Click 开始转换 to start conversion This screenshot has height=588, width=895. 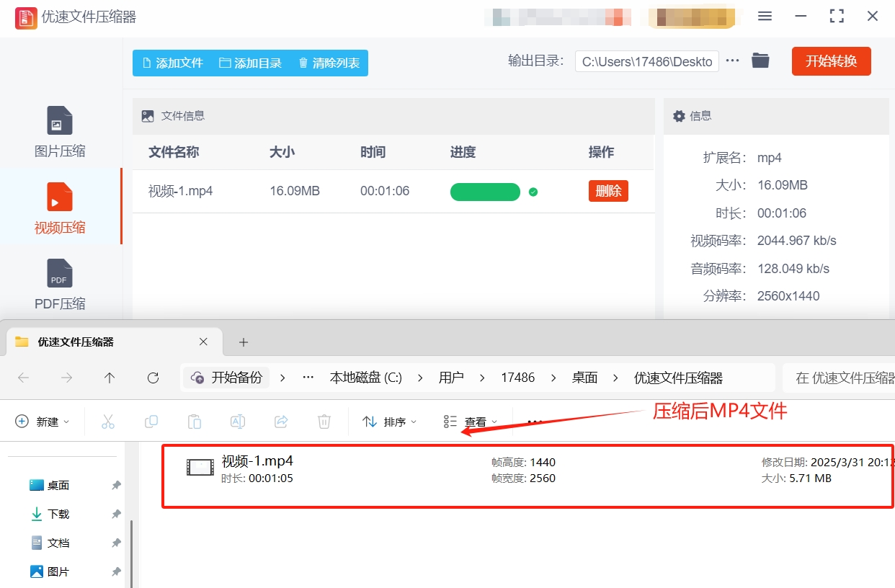tap(831, 61)
